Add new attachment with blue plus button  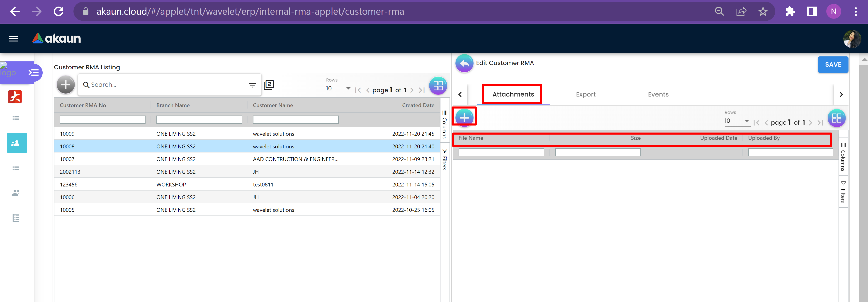(x=464, y=118)
